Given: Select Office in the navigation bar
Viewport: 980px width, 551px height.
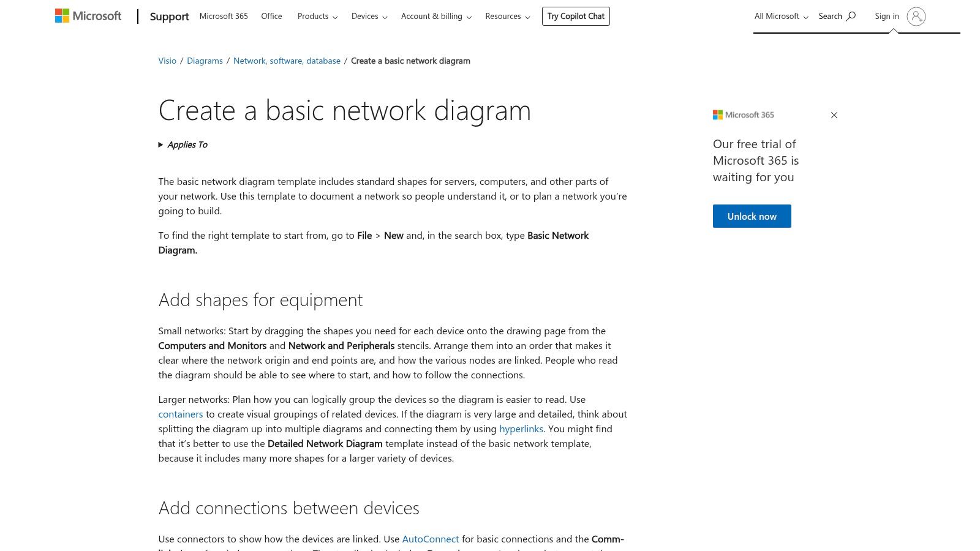Looking at the screenshot, I should click(271, 17).
